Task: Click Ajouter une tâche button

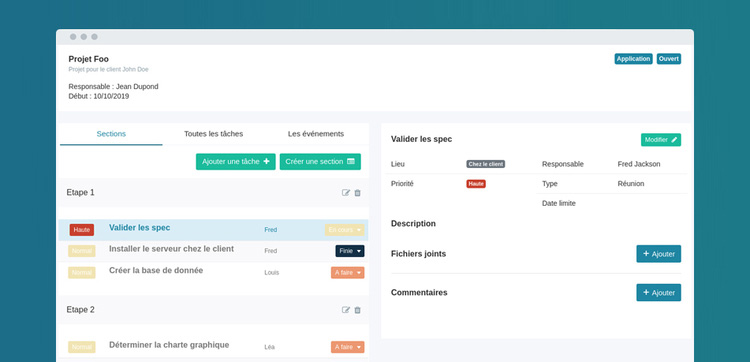Action: click(x=235, y=162)
